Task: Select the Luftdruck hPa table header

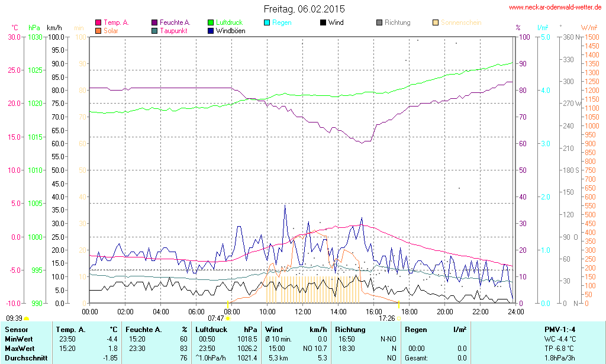Action: 226,329
